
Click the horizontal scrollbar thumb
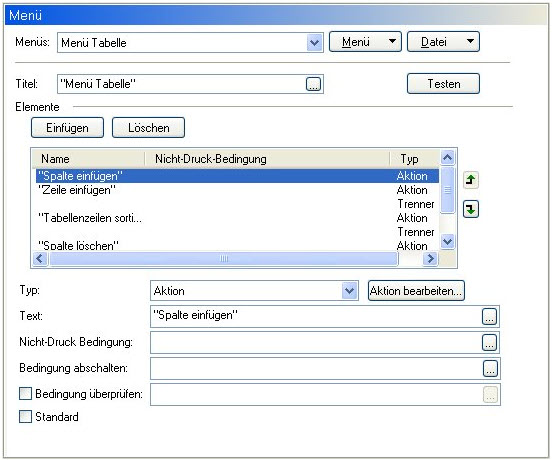[x=224, y=259]
